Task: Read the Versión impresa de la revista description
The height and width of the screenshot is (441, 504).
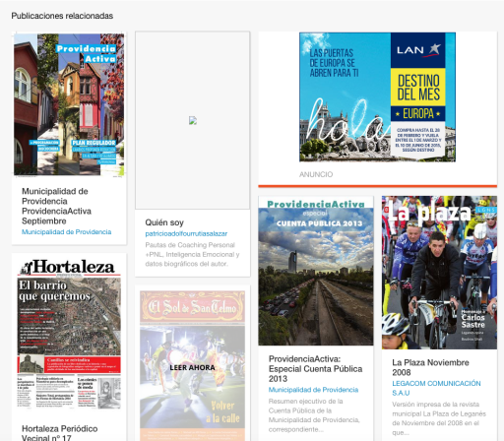Action: tap(439, 418)
